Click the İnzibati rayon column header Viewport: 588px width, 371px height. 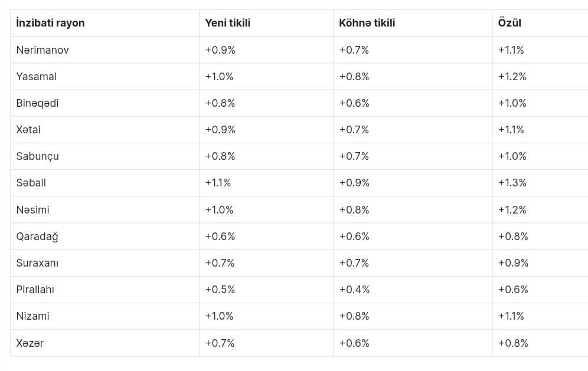(x=51, y=23)
